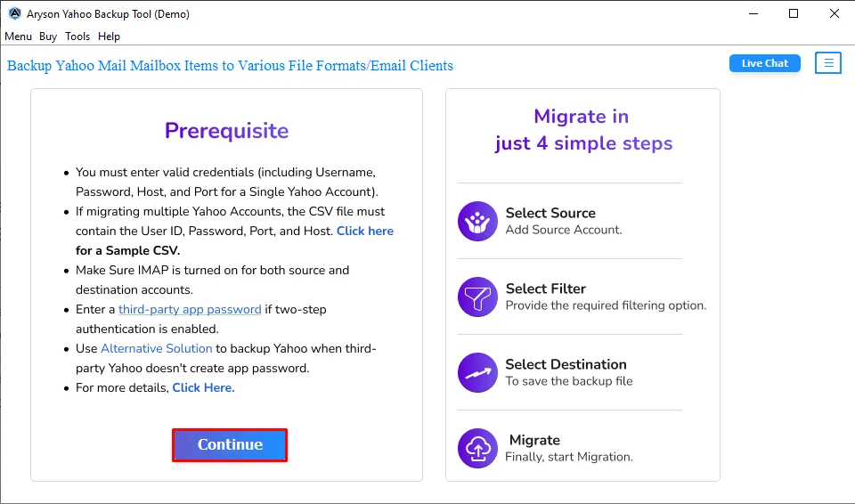
Task: Click the Select Filter funnel icon
Action: click(x=477, y=297)
